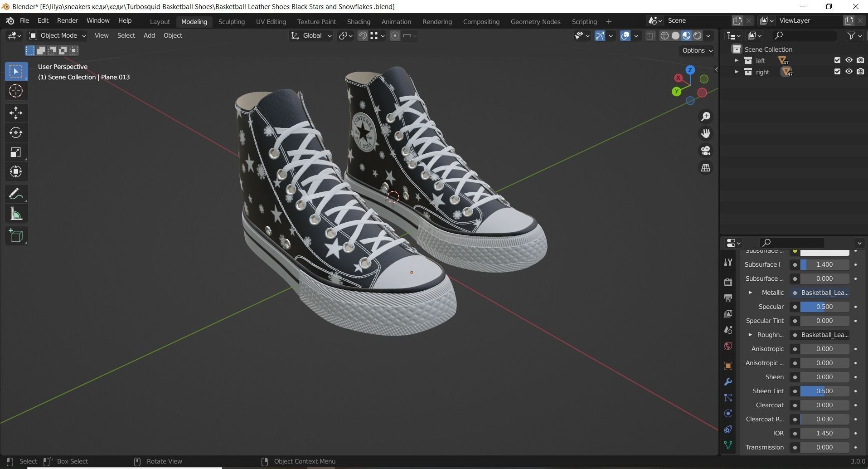Select the Transform tool
The image size is (868, 469).
(16, 171)
